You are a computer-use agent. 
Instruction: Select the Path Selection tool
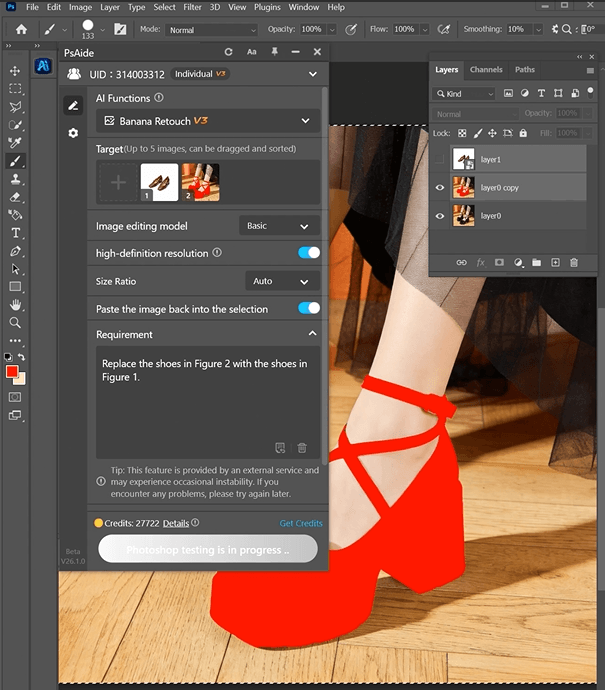15,269
